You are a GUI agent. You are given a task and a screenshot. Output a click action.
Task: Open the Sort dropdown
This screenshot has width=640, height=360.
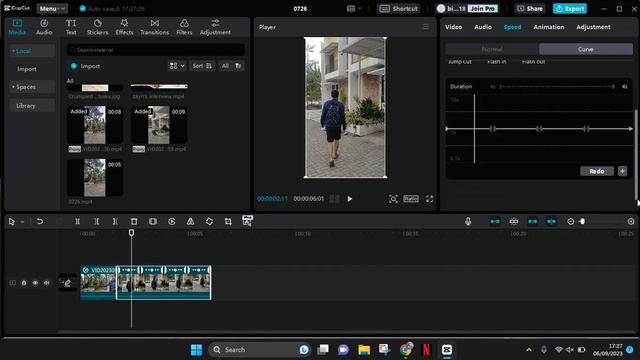click(202, 66)
